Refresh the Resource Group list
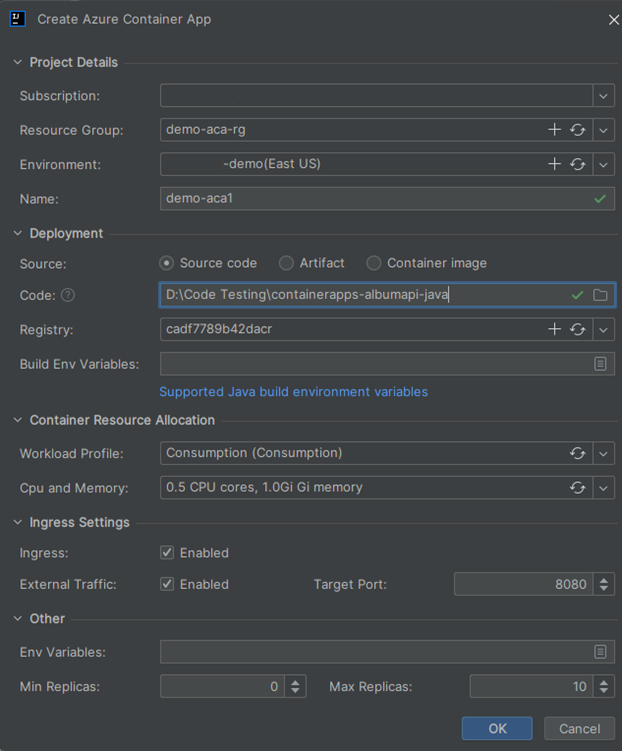Image resolution: width=622 pixels, height=751 pixels. pyautogui.click(x=578, y=130)
